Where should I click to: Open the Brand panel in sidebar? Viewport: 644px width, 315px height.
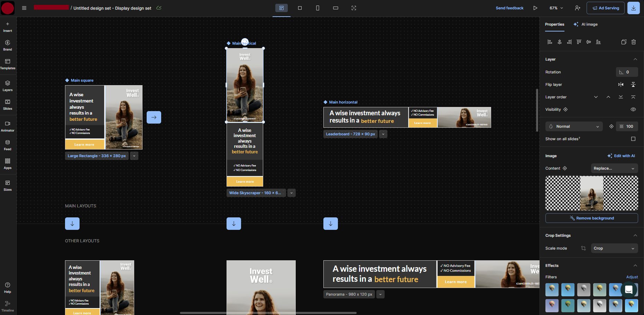pyautogui.click(x=8, y=45)
